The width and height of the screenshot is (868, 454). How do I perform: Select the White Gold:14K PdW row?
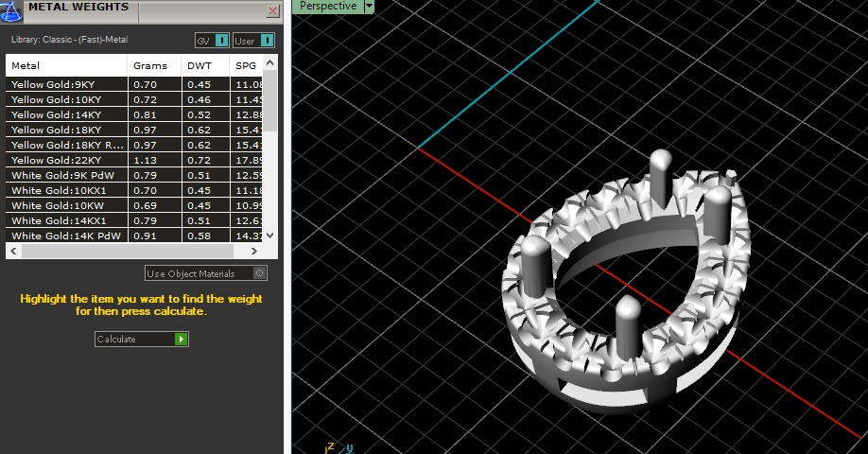[x=134, y=236]
